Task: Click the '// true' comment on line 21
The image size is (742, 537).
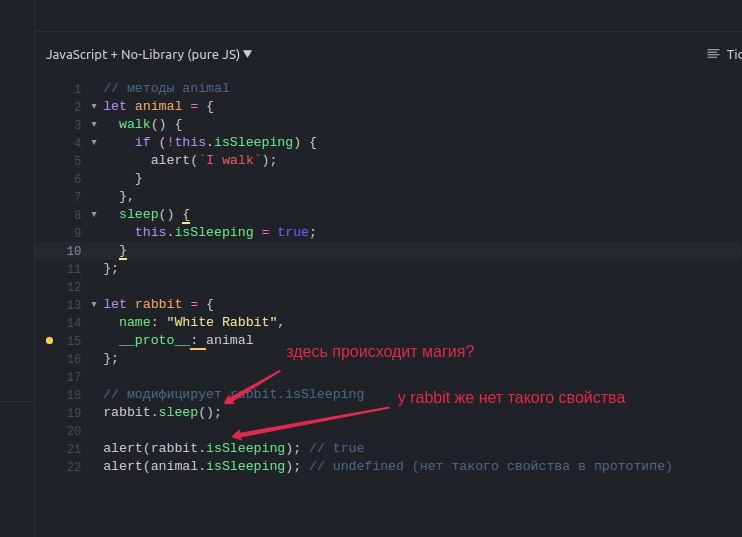Action: click(336, 448)
